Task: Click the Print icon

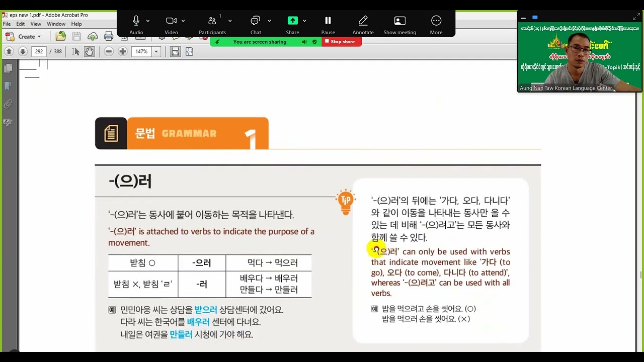Action: (x=109, y=36)
